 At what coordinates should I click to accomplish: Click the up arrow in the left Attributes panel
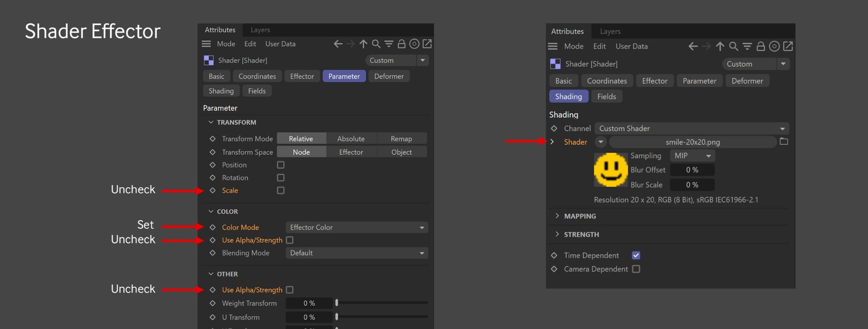(x=363, y=44)
